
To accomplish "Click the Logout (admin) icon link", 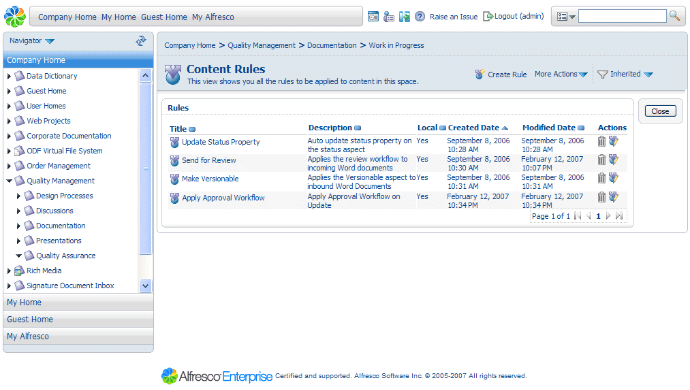I will click(513, 16).
